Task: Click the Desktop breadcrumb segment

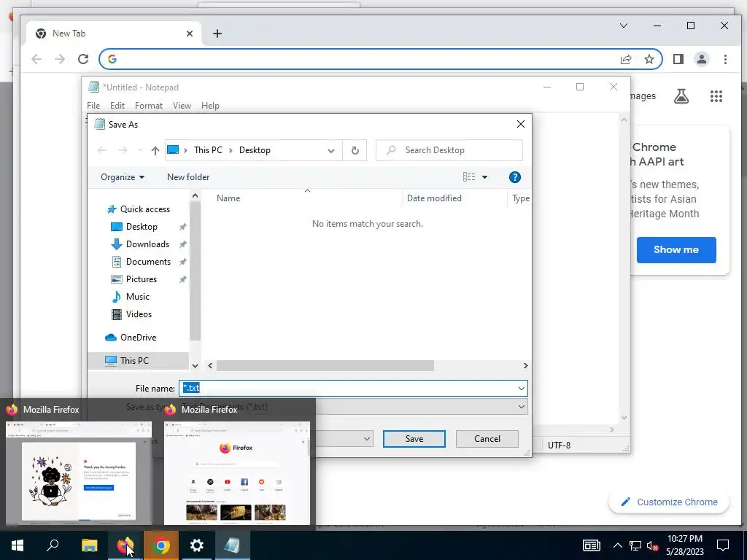Action: [x=255, y=150]
